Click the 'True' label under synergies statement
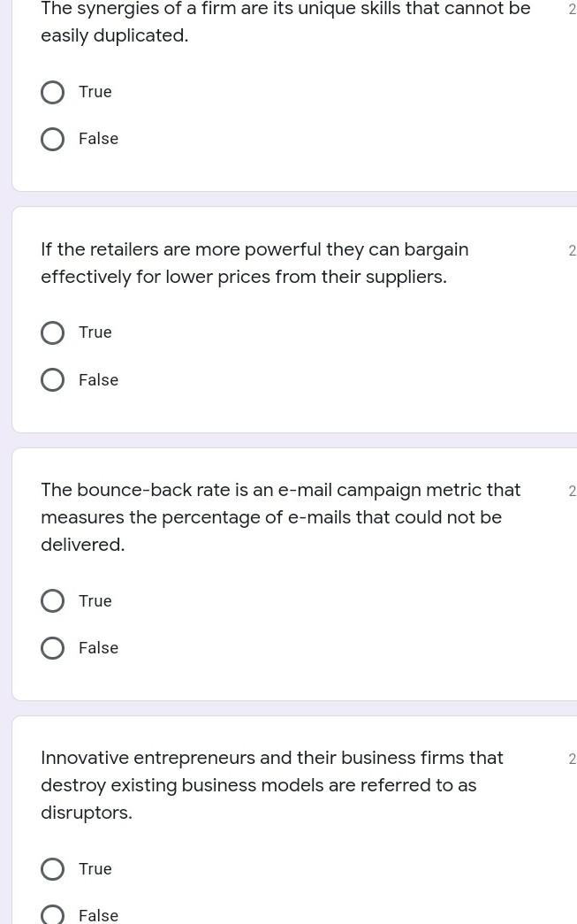 click(95, 92)
